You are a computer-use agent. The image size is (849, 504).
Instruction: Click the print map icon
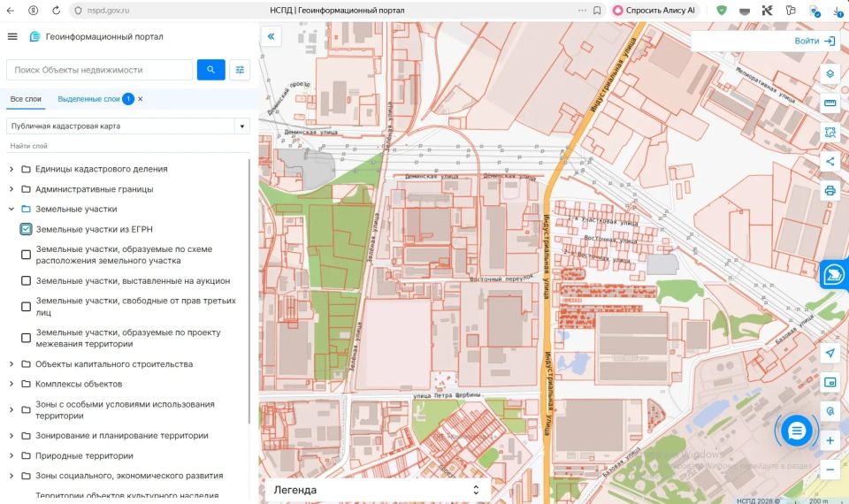coord(830,191)
